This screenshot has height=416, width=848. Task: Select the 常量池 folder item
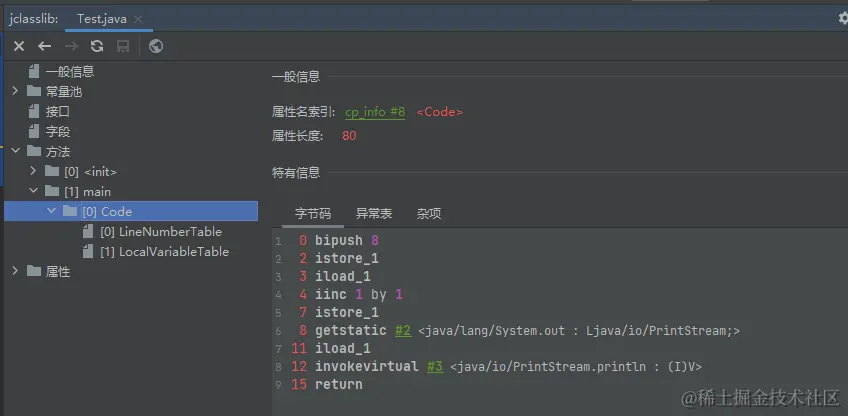64,91
